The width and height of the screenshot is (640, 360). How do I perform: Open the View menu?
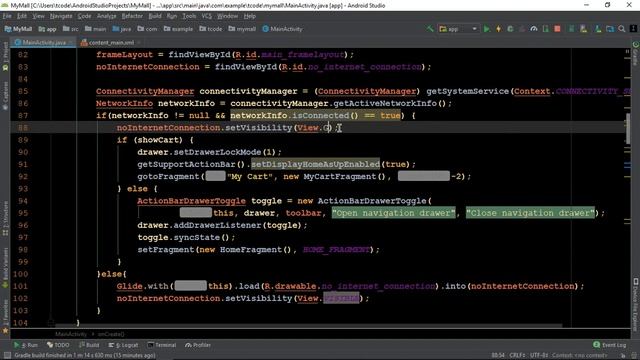coord(38,16)
